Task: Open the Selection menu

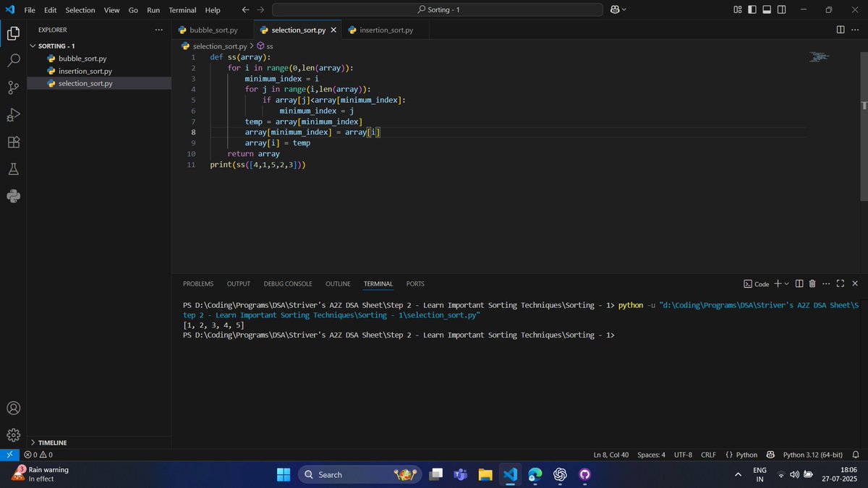Action: [80, 10]
